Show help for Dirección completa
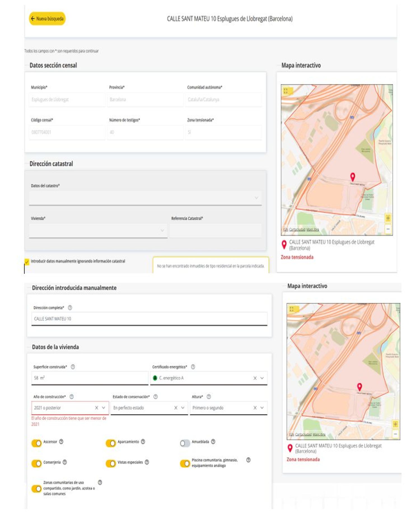Viewport: 420px width, 520px height. [x=70, y=308]
